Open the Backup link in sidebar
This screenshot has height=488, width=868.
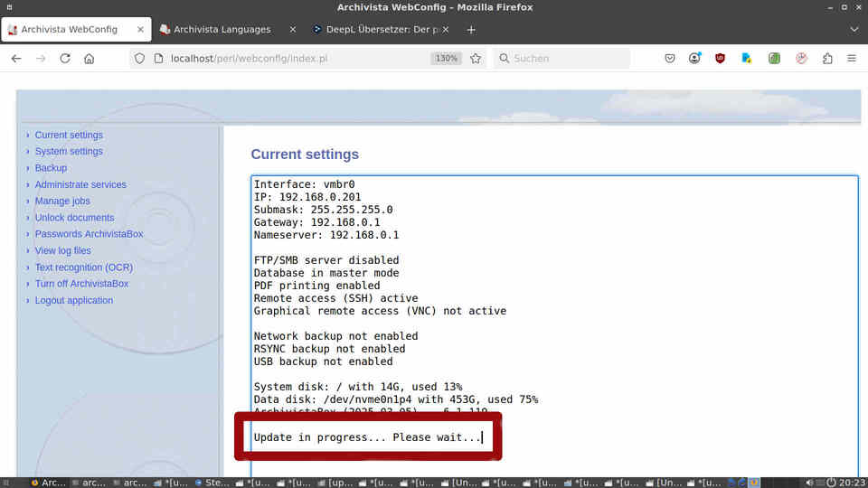pos(51,168)
